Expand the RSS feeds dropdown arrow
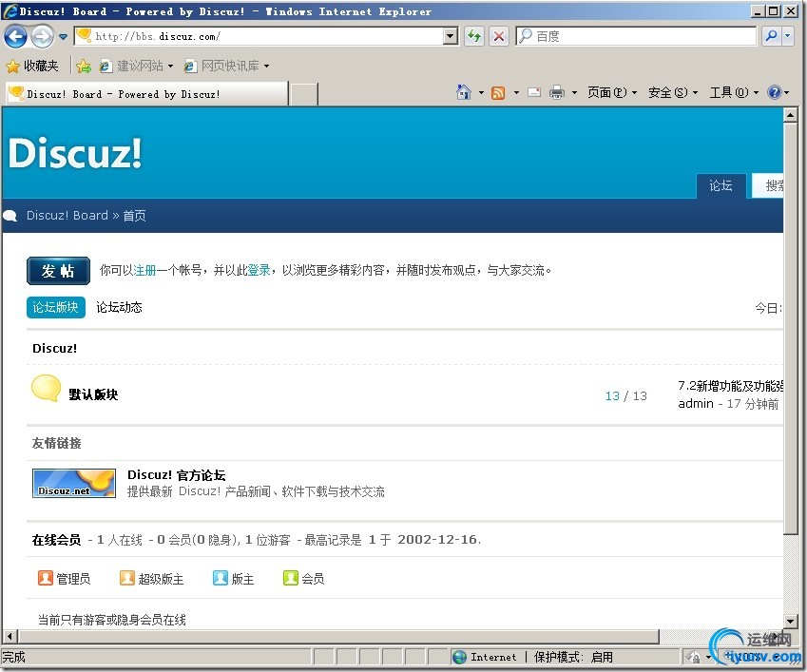 pos(516,92)
